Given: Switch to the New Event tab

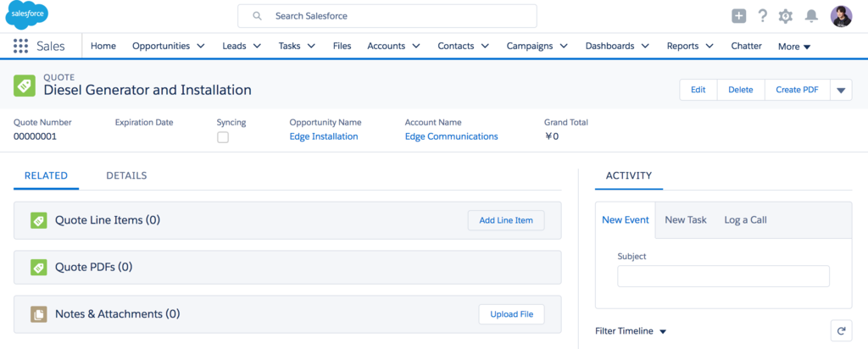Looking at the screenshot, I should (626, 220).
